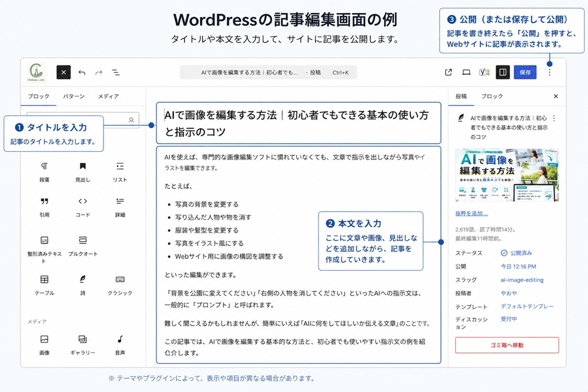The height and width of the screenshot is (392, 588).
Task: Open the Yoast SEO icon in toolbar
Action: click(484, 72)
